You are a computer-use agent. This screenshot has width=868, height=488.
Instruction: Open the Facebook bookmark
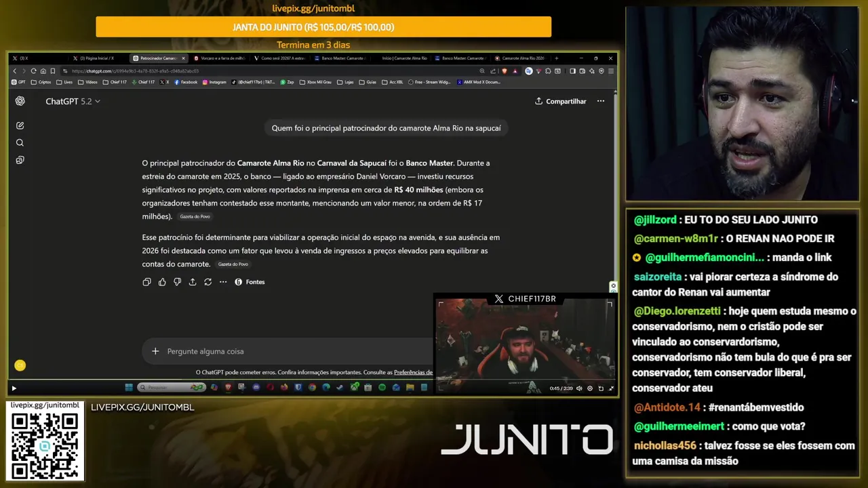[186, 82]
